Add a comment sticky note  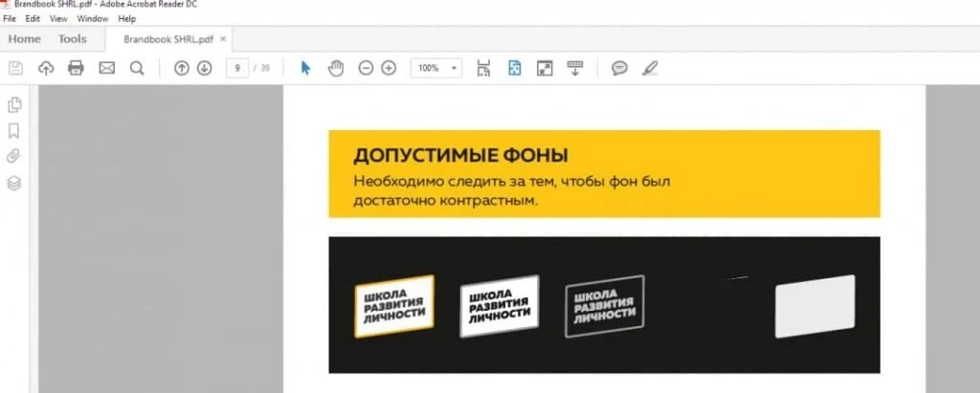(619, 68)
